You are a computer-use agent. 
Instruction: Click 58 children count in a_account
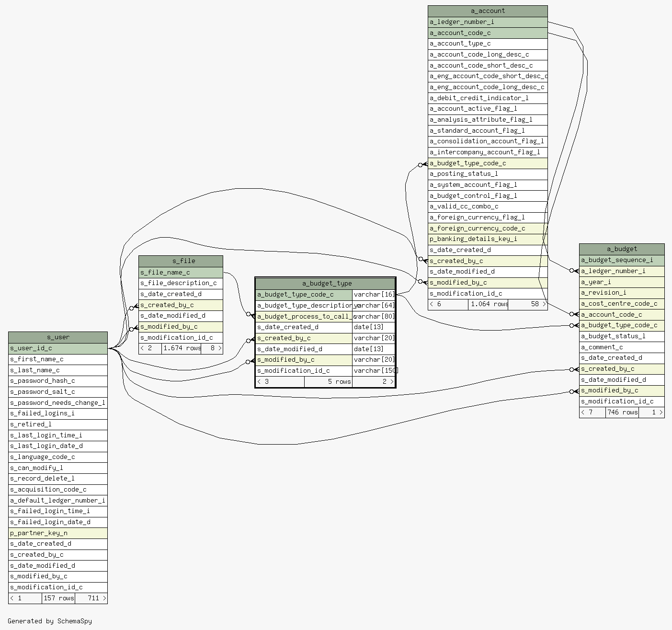click(x=527, y=304)
